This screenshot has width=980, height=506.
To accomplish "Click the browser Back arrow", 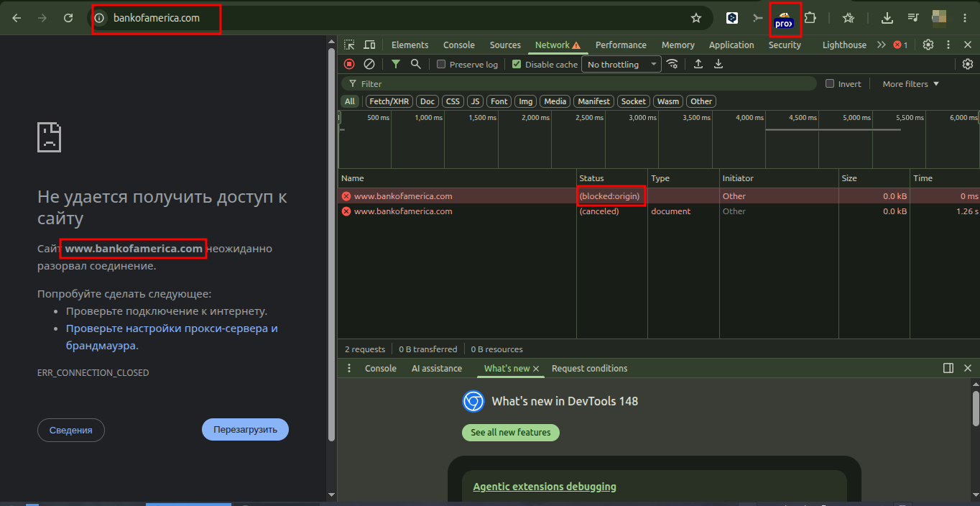I will 17,18.
